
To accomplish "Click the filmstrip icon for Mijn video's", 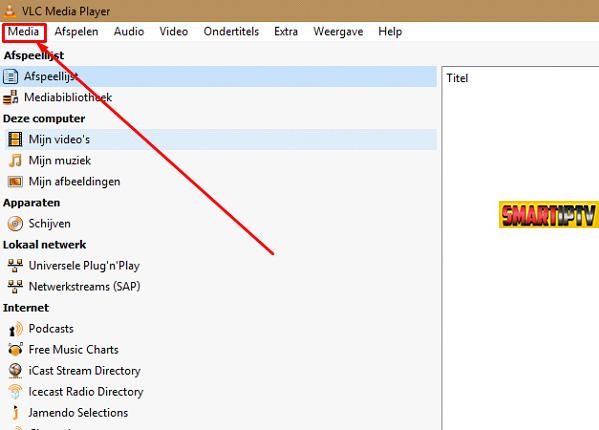I will [x=15, y=139].
